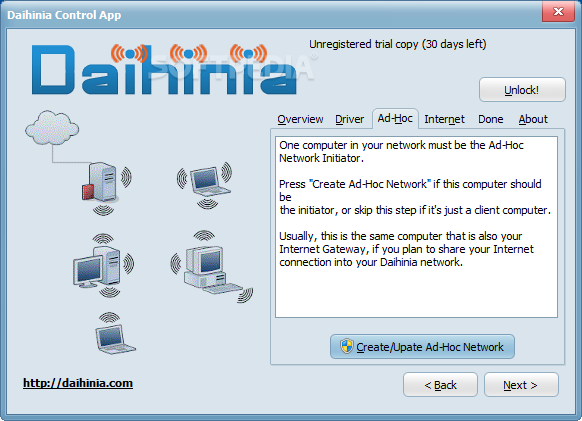Select the Ad-Hoc tab
Screen dimensions: 582x421
point(395,118)
